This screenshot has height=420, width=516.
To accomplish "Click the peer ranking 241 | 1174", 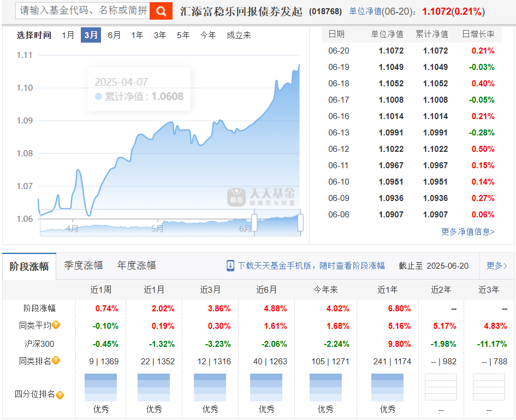I will click(x=392, y=362).
